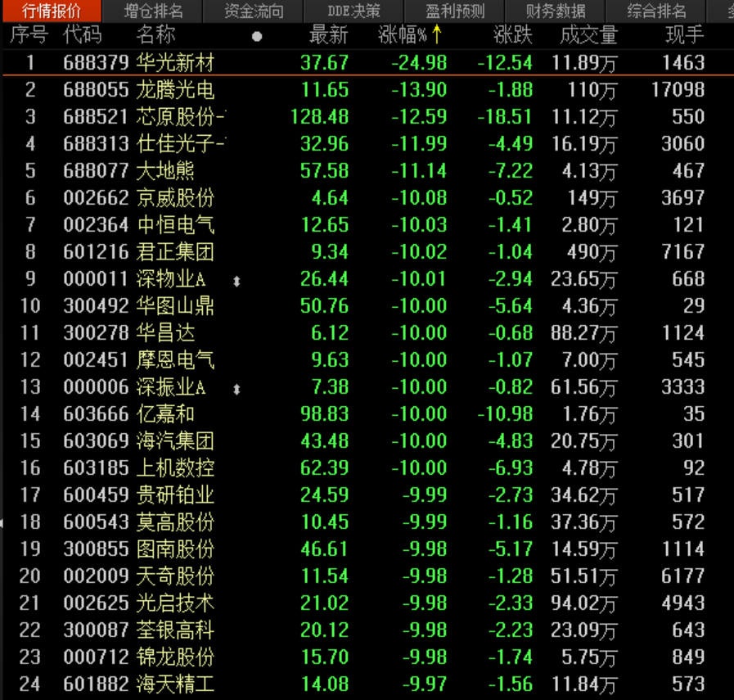
Task: Open the 盈利预测 tab
Action: tap(454, 11)
